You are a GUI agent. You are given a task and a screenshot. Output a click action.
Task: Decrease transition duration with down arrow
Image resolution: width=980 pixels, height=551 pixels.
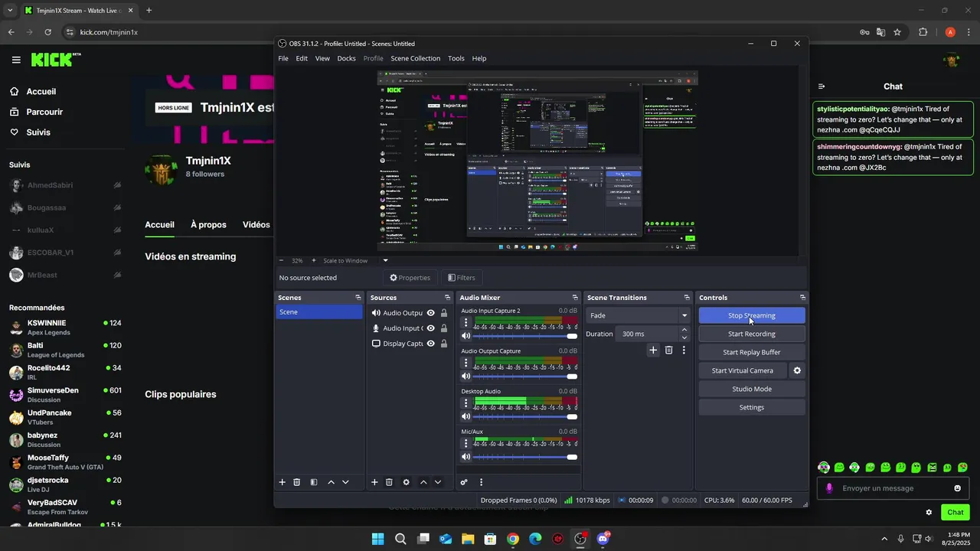[x=684, y=337]
